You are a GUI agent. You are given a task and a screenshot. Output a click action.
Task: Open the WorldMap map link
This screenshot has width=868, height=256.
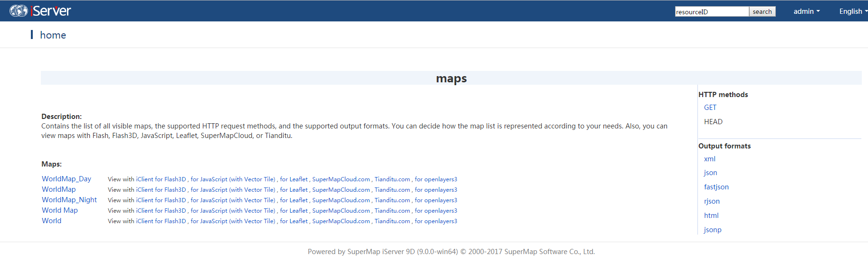58,189
